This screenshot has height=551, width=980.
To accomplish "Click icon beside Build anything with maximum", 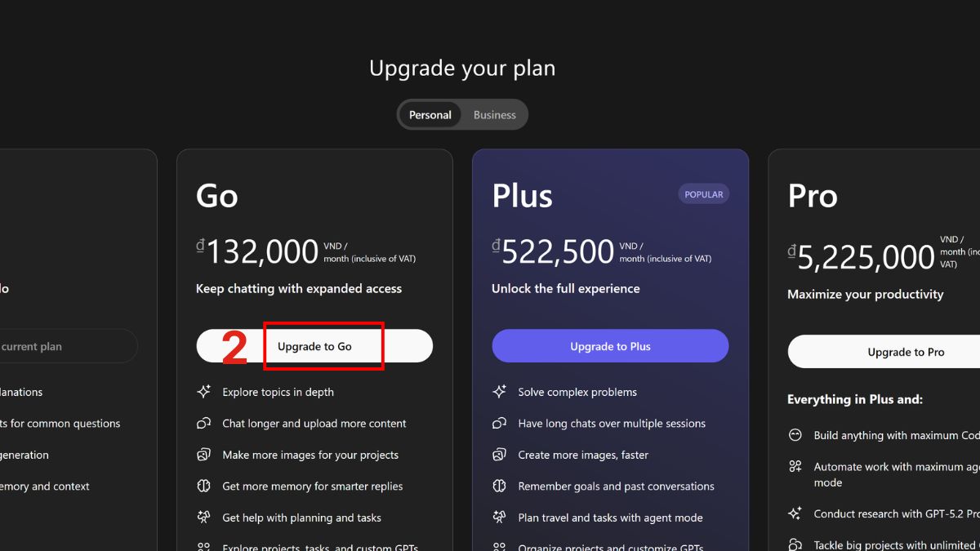I will [x=795, y=435].
